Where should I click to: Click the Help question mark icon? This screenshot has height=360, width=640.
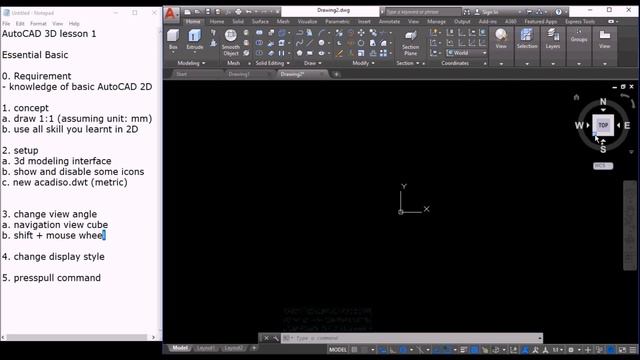[x=558, y=12]
